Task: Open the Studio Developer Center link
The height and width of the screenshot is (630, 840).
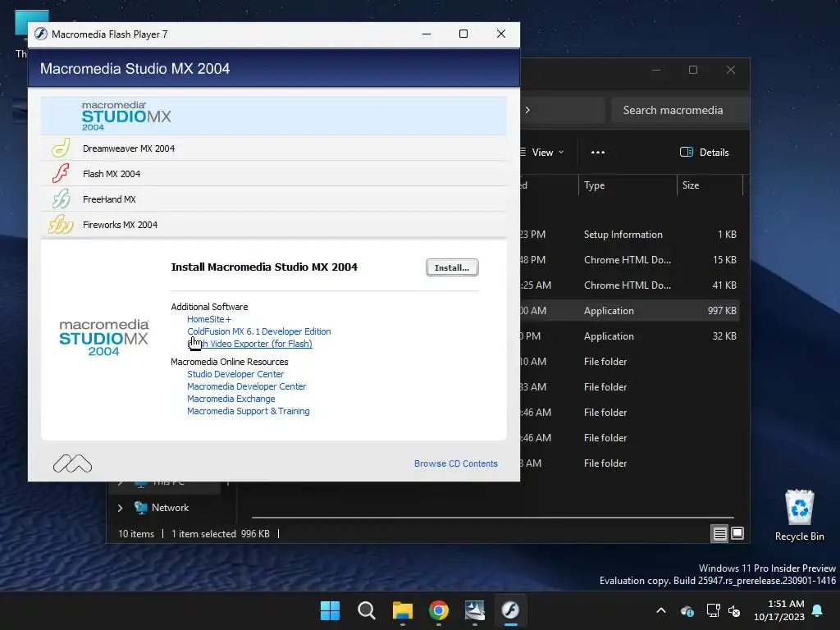Action: (x=235, y=374)
